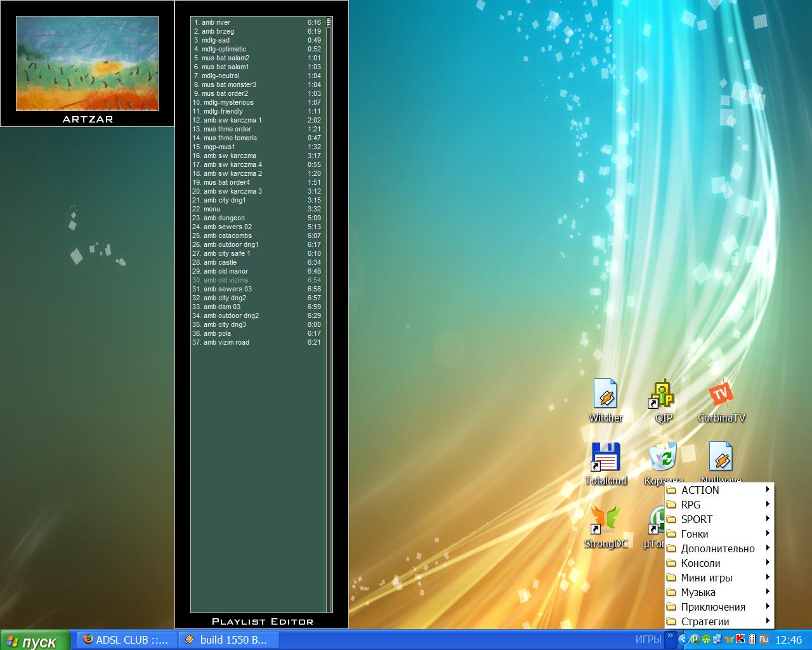Launch the QIP messenger desktop shortcut
The image size is (812, 650).
[663, 395]
